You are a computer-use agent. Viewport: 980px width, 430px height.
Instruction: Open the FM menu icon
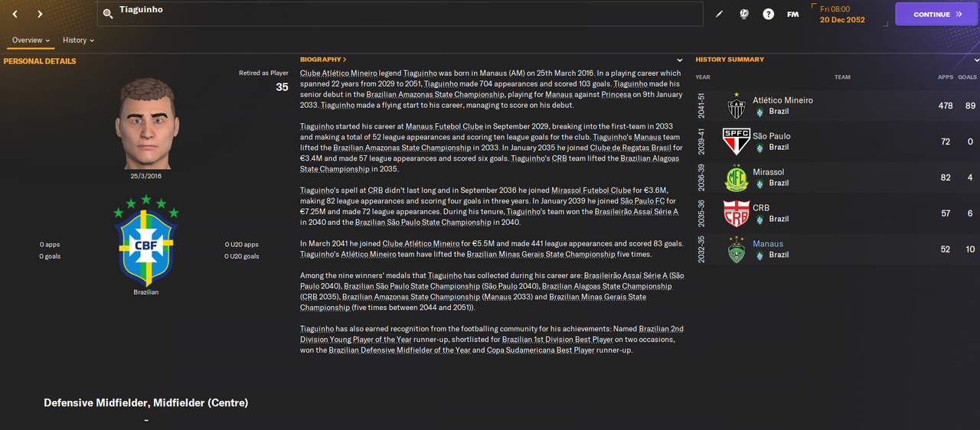[x=793, y=14]
